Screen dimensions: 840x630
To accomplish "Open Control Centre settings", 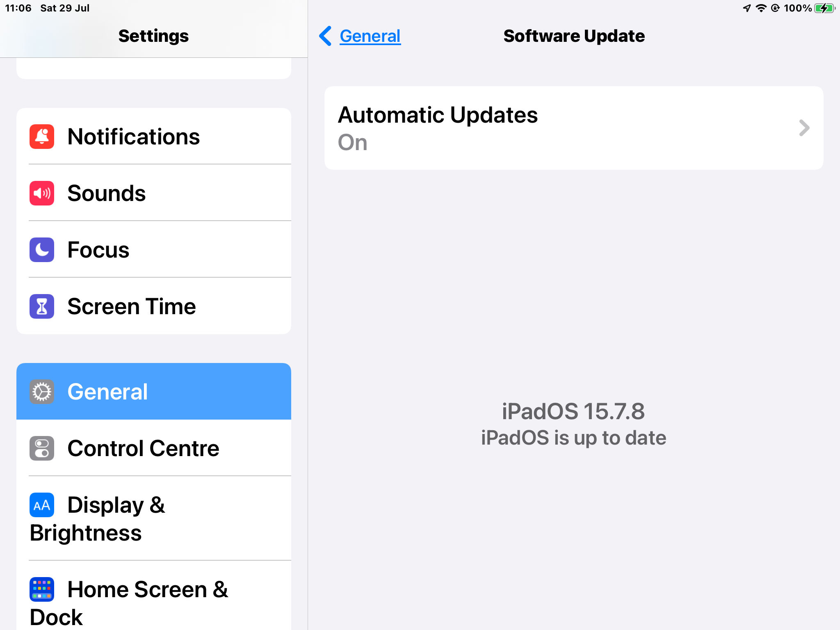I will 154,448.
